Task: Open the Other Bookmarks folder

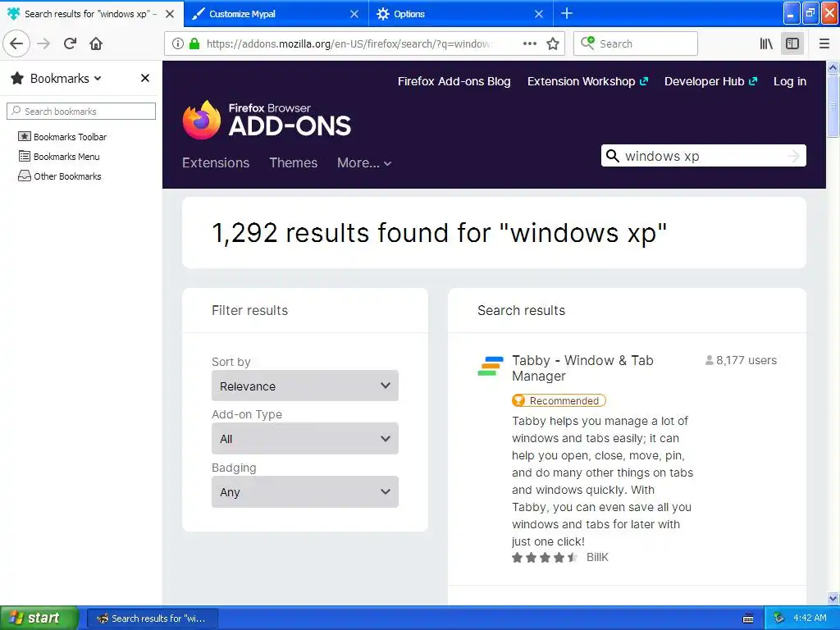Action: [59, 176]
